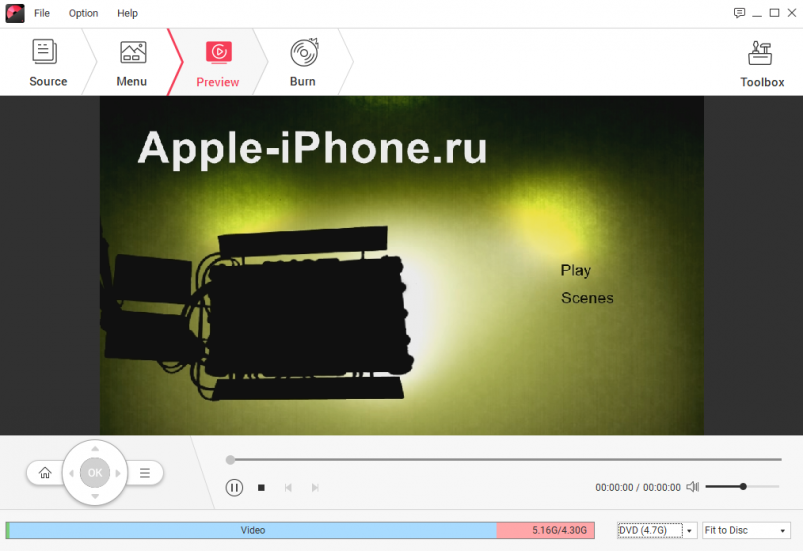This screenshot has height=551, width=803.
Task: Open the Help menu
Action: [x=127, y=13]
